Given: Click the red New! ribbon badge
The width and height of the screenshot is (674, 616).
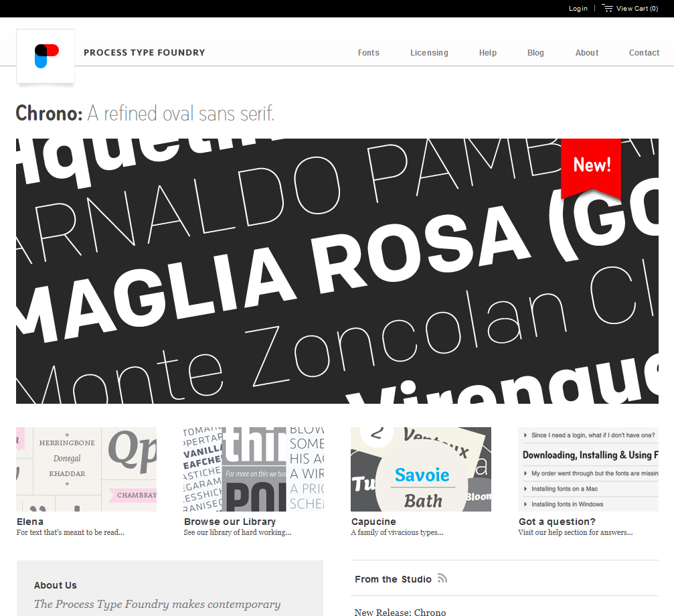Looking at the screenshot, I should tap(591, 169).
